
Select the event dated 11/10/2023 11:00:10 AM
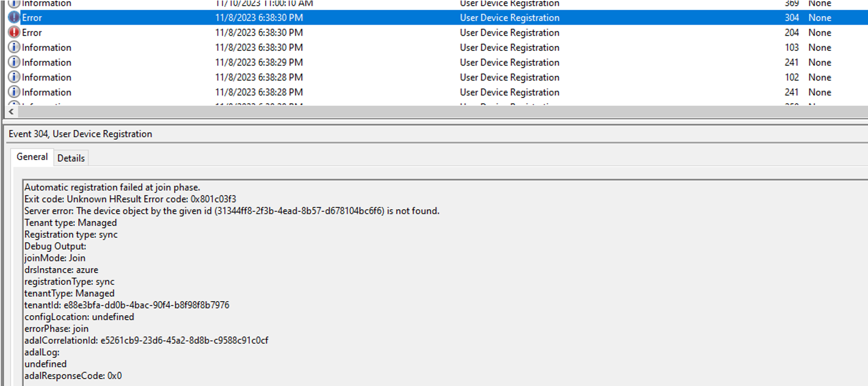click(x=264, y=4)
